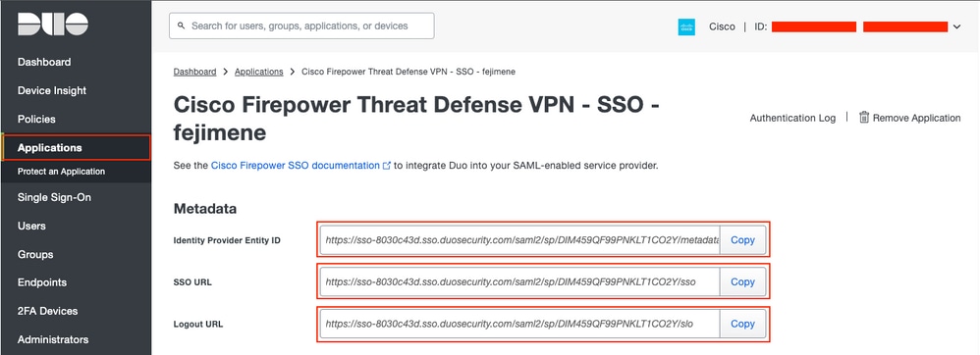Click the external link icon after documentation
The width and height of the screenshot is (980, 355).
(x=387, y=166)
